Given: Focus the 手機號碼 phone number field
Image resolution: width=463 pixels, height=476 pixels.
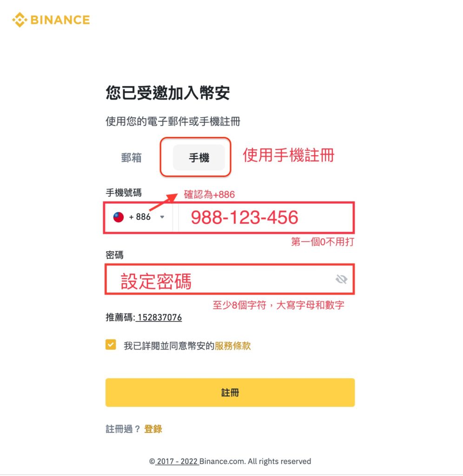Looking at the screenshot, I should click(266, 218).
